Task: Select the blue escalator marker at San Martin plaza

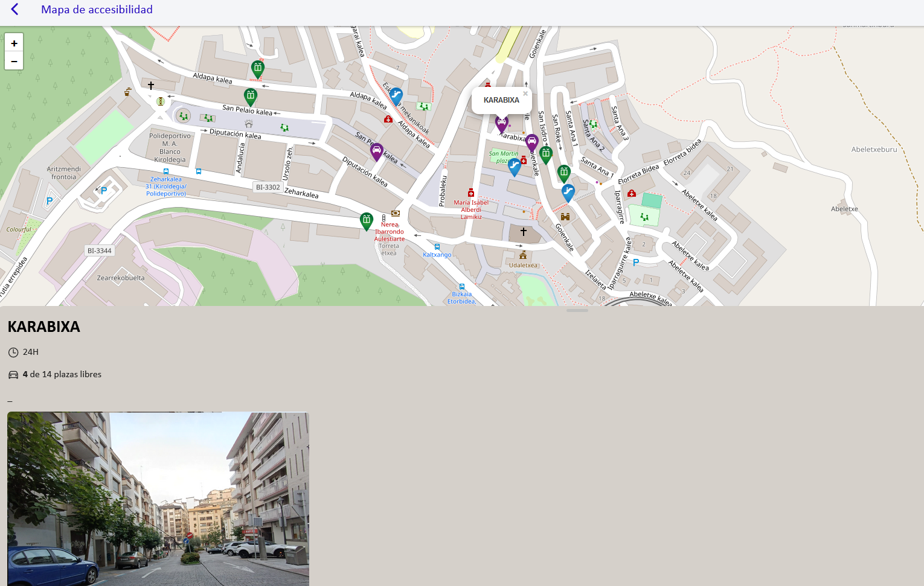Action: click(x=515, y=167)
